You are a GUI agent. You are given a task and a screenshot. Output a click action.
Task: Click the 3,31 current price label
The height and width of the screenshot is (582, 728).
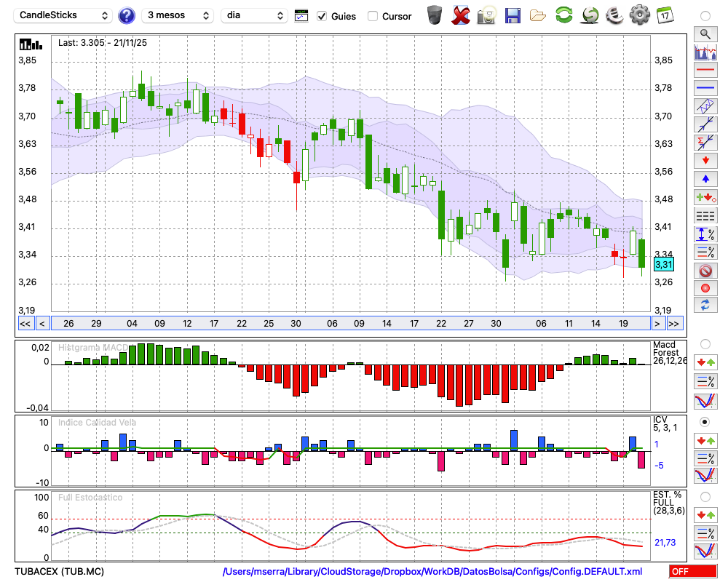click(663, 265)
